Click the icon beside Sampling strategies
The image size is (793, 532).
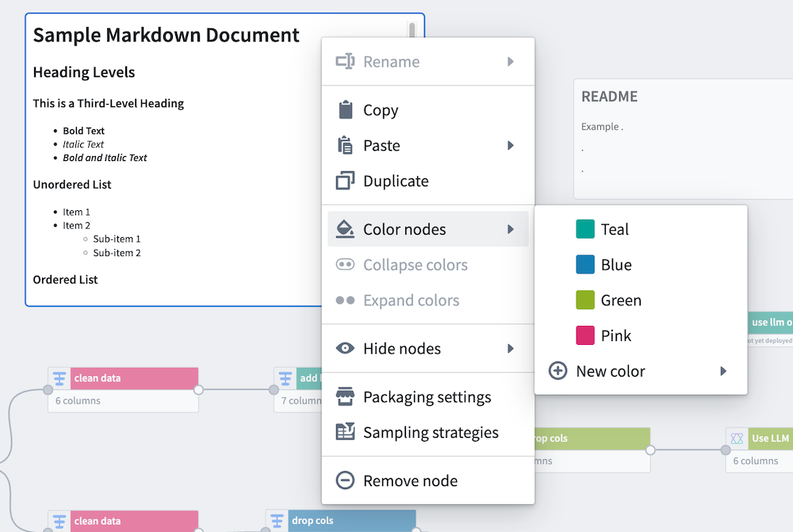click(x=345, y=432)
